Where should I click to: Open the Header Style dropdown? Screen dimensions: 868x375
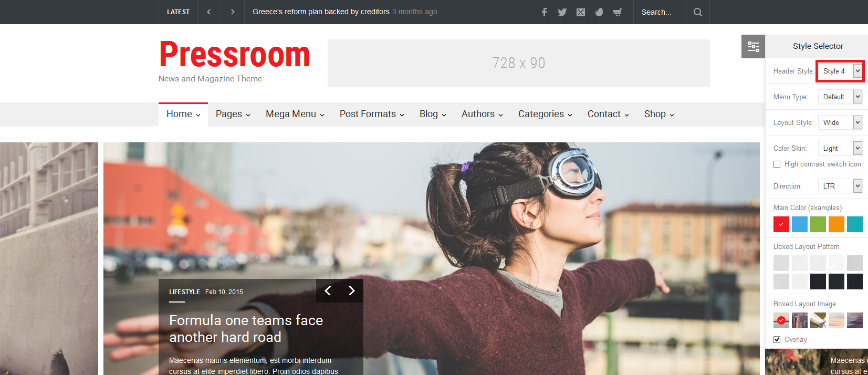click(840, 71)
